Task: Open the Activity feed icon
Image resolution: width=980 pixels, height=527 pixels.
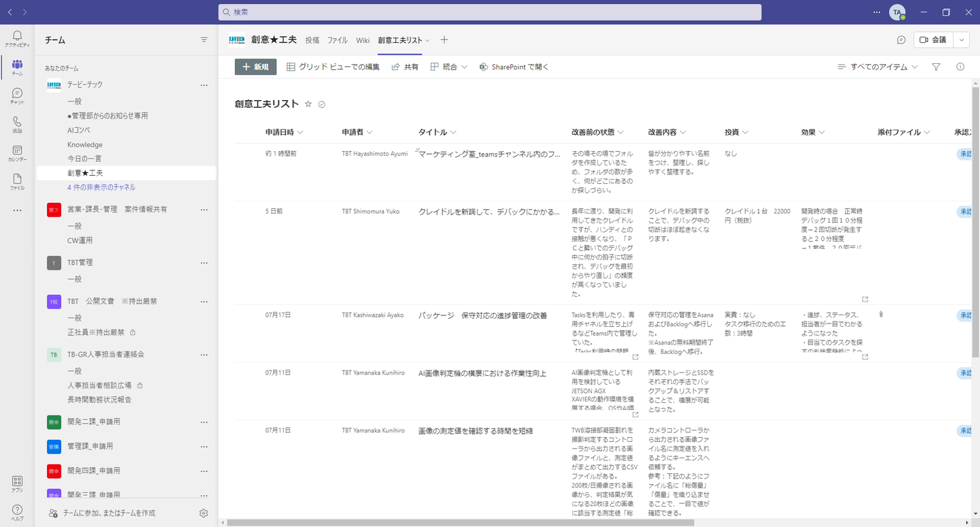Action: pyautogui.click(x=17, y=39)
